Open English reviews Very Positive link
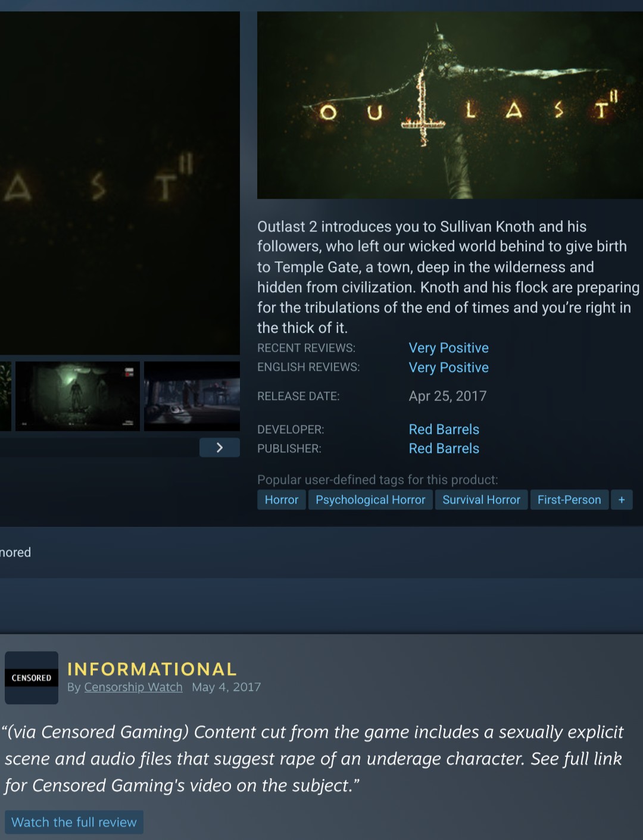 coord(448,367)
